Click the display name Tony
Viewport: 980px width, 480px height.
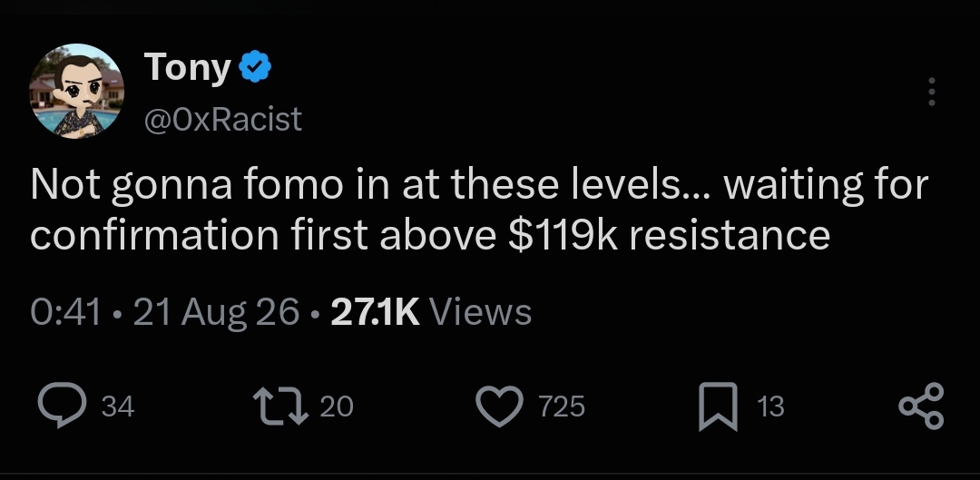coord(188,67)
